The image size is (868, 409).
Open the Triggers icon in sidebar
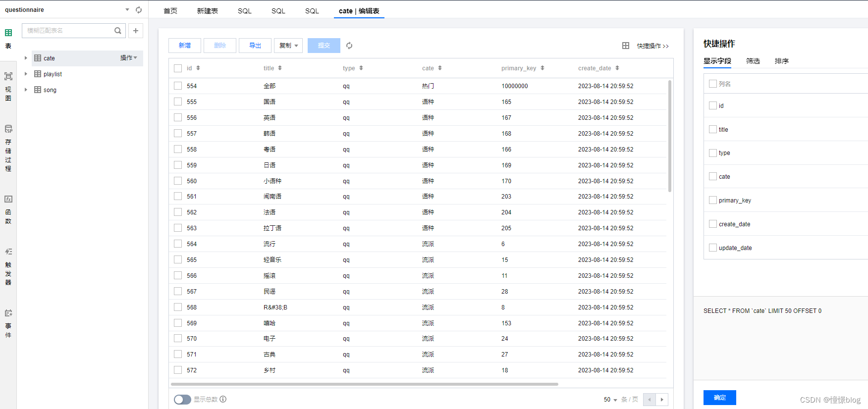(8, 252)
